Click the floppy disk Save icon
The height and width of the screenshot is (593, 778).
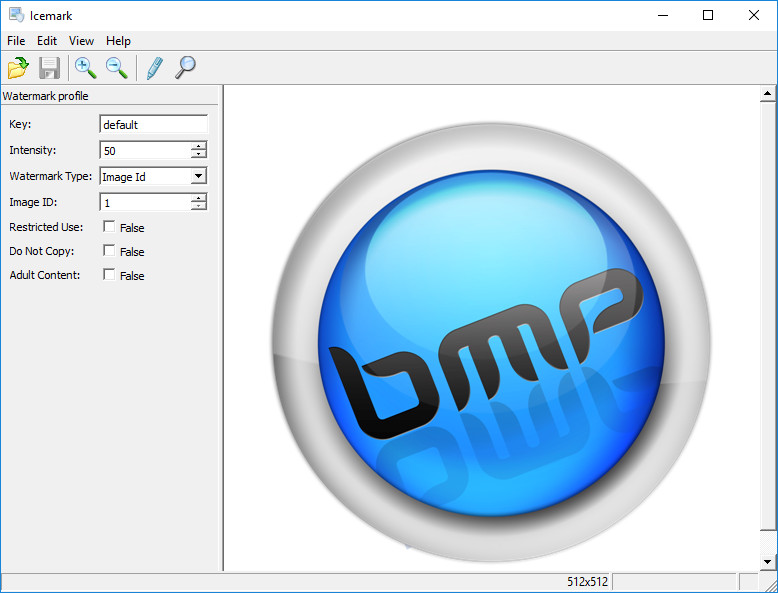pyautogui.click(x=49, y=67)
